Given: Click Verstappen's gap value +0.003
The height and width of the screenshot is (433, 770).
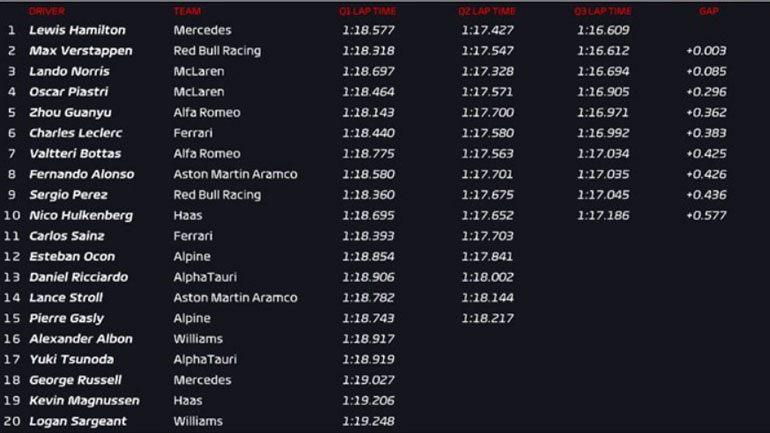Looking at the screenshot, I should click(706, 50).
